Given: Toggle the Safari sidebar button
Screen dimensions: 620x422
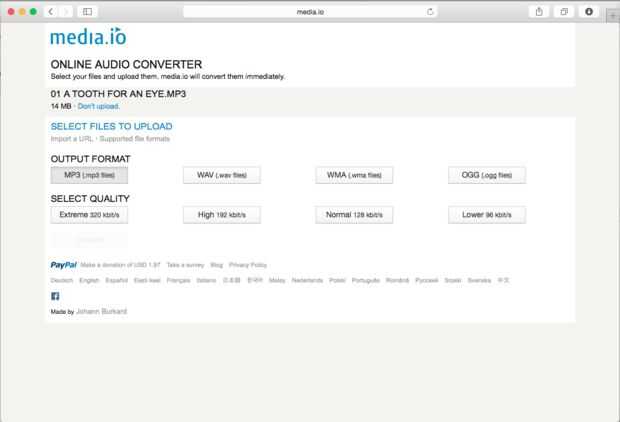Looking at the screenshot, I should (87, 12).
